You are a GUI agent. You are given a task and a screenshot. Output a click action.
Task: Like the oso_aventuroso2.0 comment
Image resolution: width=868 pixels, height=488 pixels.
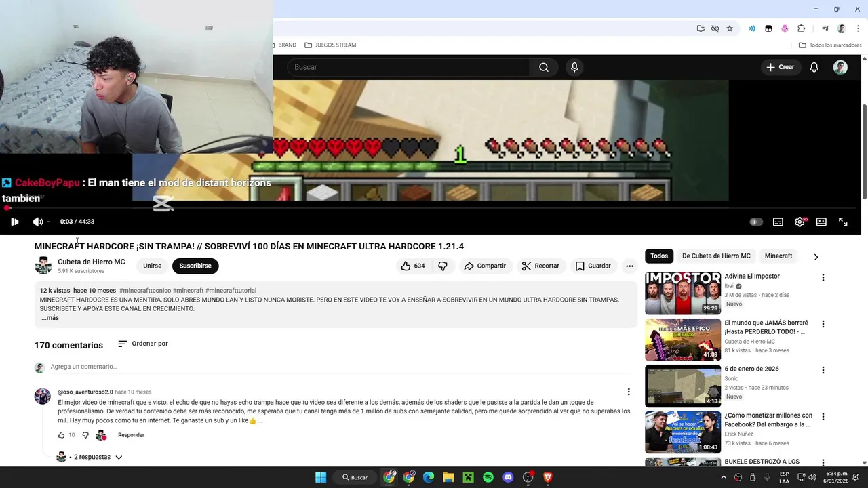(62, 435)
